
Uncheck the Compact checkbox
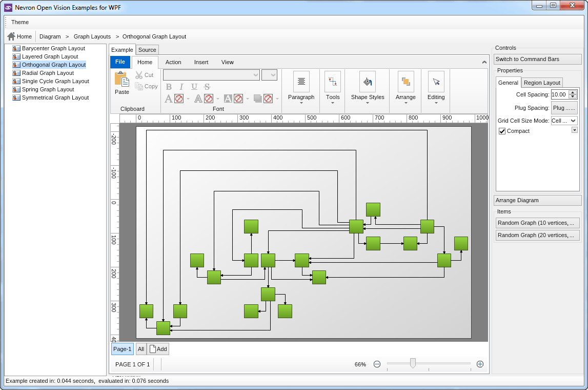502,131
